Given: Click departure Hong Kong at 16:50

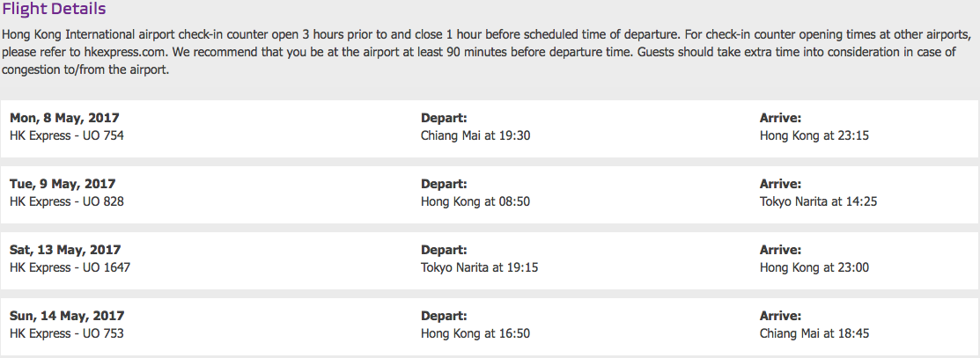Looking at the screenshot, I should (x=475, y=333).
